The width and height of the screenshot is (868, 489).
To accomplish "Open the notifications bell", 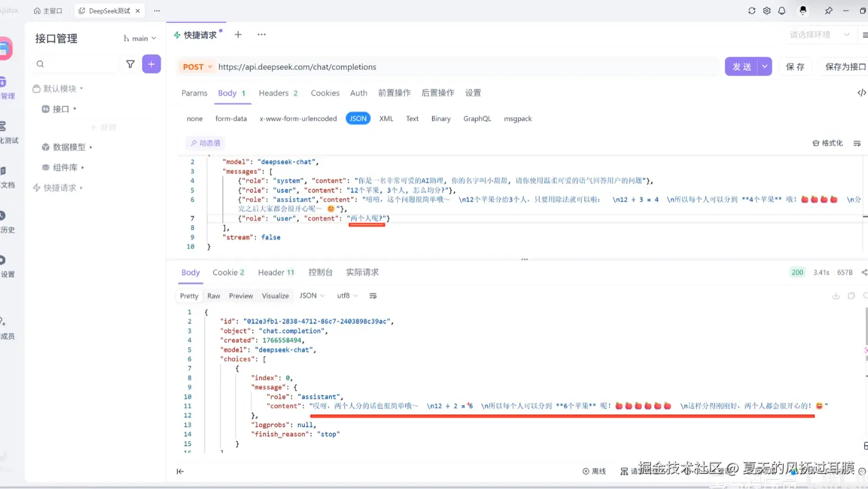I will (x=782, y=11).
